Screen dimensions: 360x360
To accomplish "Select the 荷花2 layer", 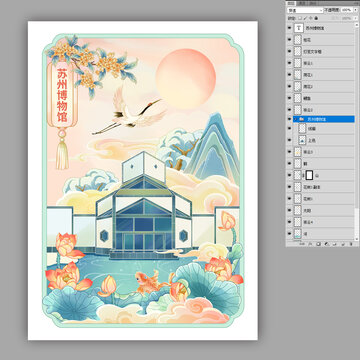I will click(x=321, y=87).
